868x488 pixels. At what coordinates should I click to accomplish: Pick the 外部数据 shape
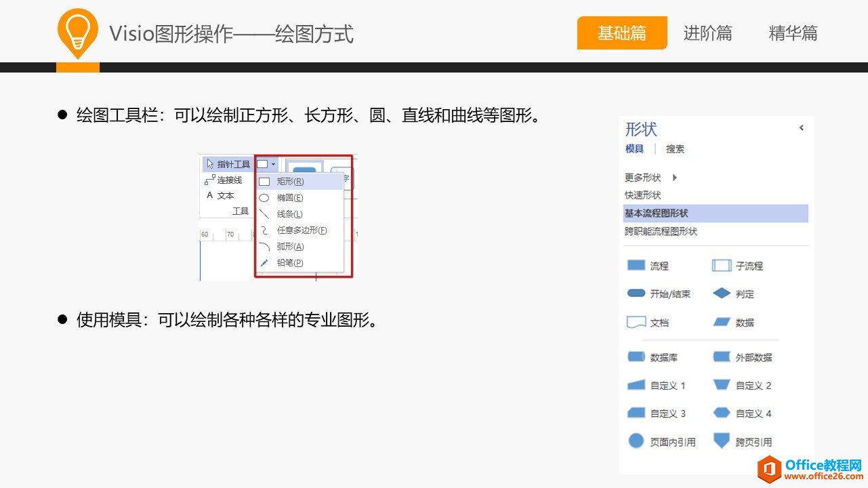tap(742, 357)
